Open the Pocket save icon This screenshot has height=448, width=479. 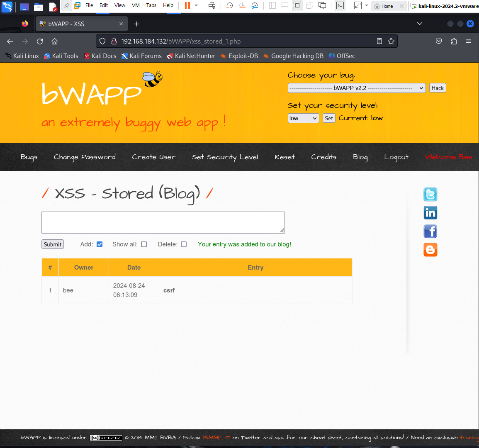click(439, 41)
